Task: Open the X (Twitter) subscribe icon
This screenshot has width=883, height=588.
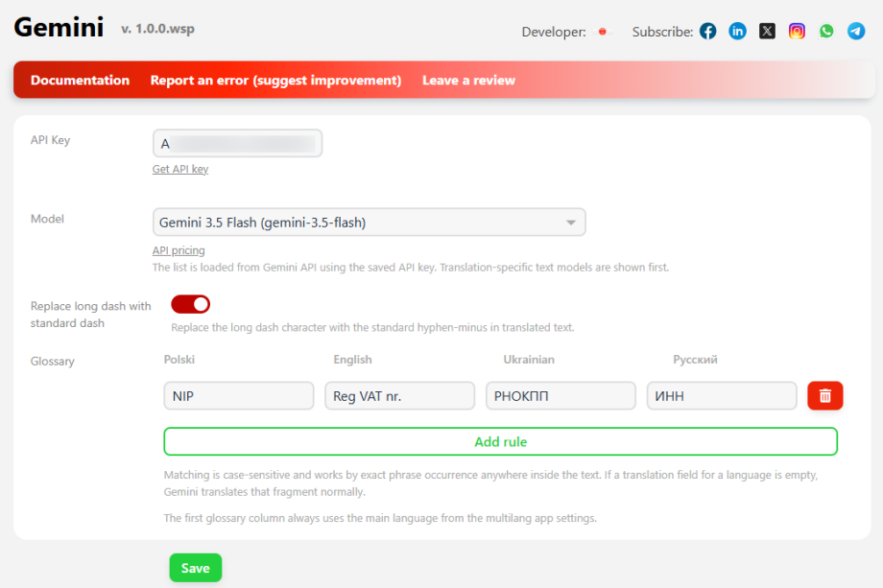Action: [767, 31]
